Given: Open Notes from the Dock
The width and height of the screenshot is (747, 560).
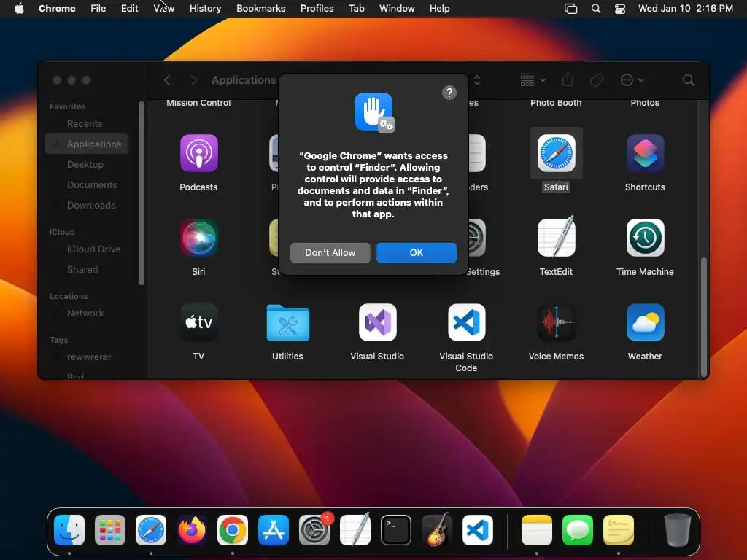Looking at the screenshot, I should click(537, 530).
